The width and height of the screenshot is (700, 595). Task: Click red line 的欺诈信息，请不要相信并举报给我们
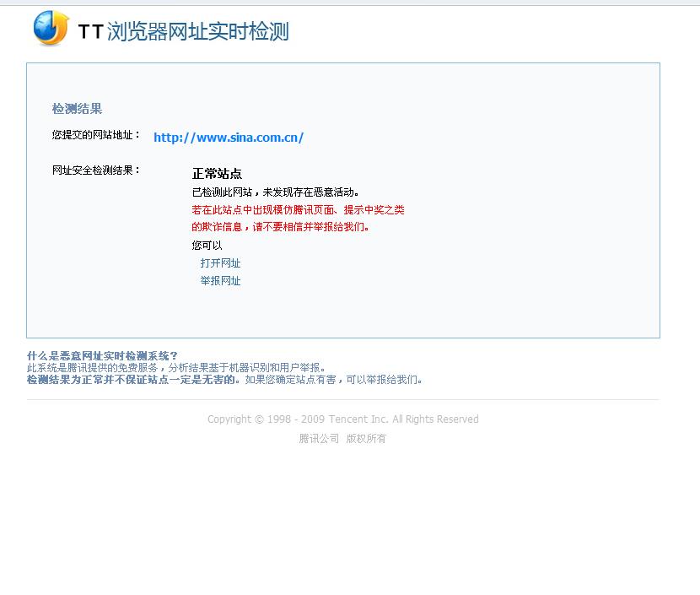click(x=281, y=227)
